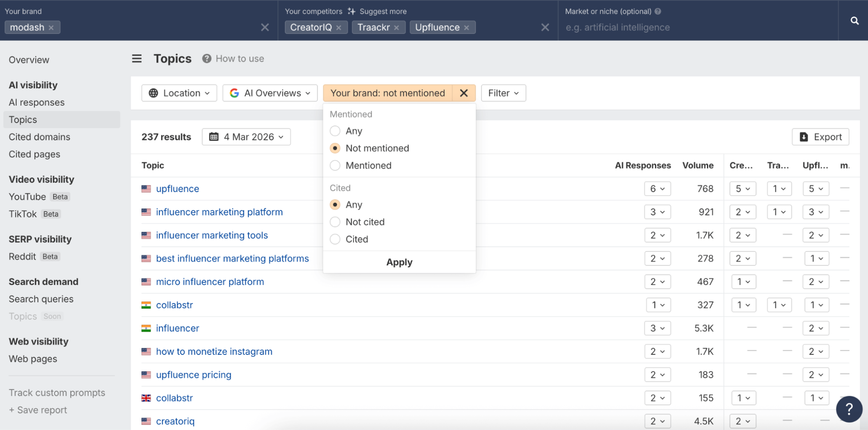Remove the CreatorIQ competitor tag
This screenshot has height=430, width=868.
coord(339,27)
